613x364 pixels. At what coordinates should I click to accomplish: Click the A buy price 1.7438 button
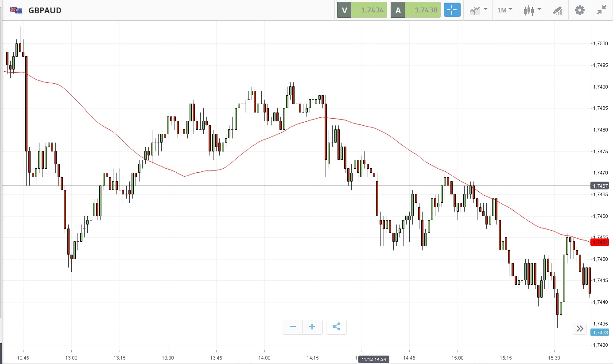415,10
